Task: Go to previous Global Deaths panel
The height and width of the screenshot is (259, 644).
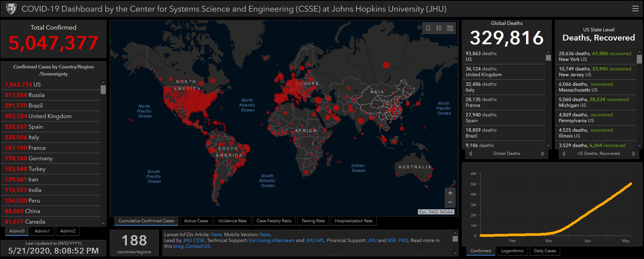Action: (x=470, y=153)
